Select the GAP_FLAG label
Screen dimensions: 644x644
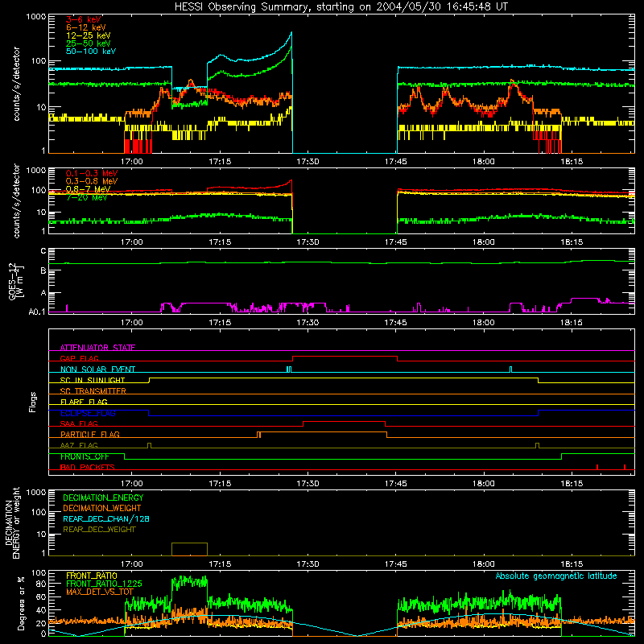[x=79, y=358]
